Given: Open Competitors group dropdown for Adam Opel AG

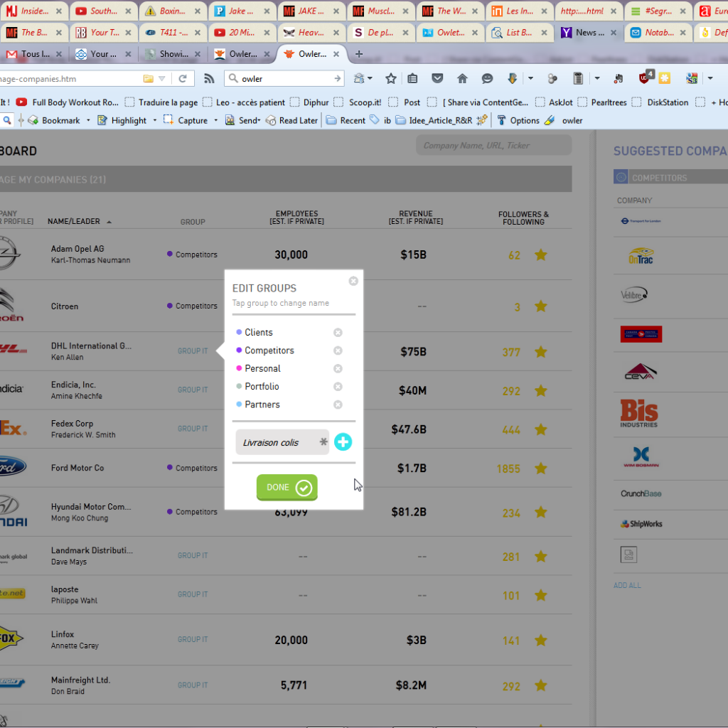Looking at the screenshot, I should pyautogui.click(x=192, y=255).
